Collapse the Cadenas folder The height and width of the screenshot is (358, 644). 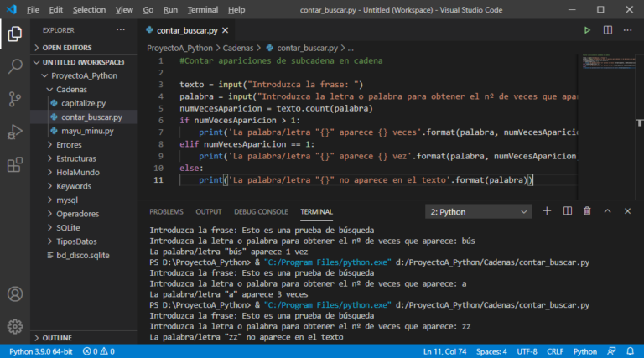71,89
